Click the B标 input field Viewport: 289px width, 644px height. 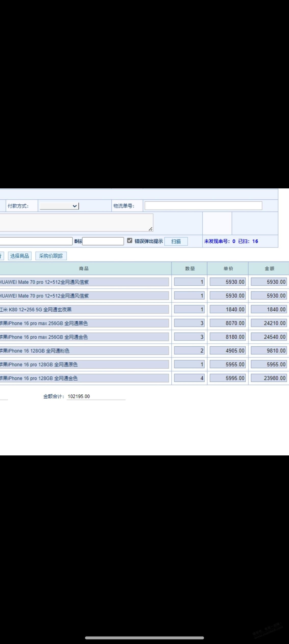(103, 241)
